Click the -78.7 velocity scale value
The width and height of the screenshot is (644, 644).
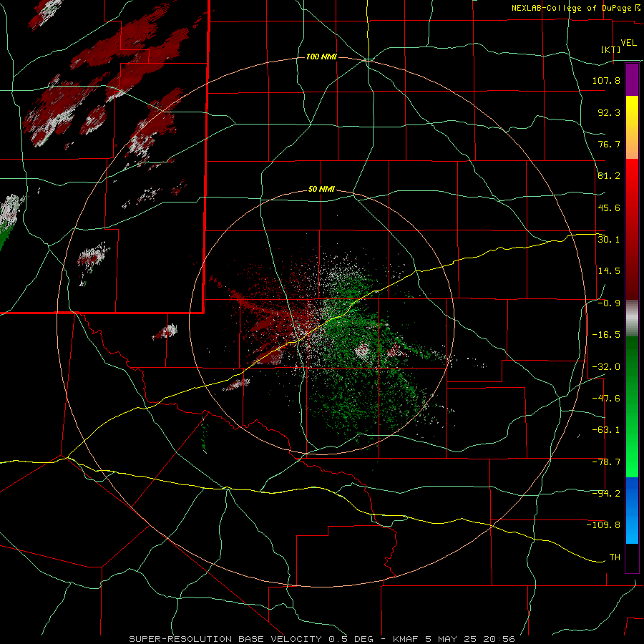(606, 462)
